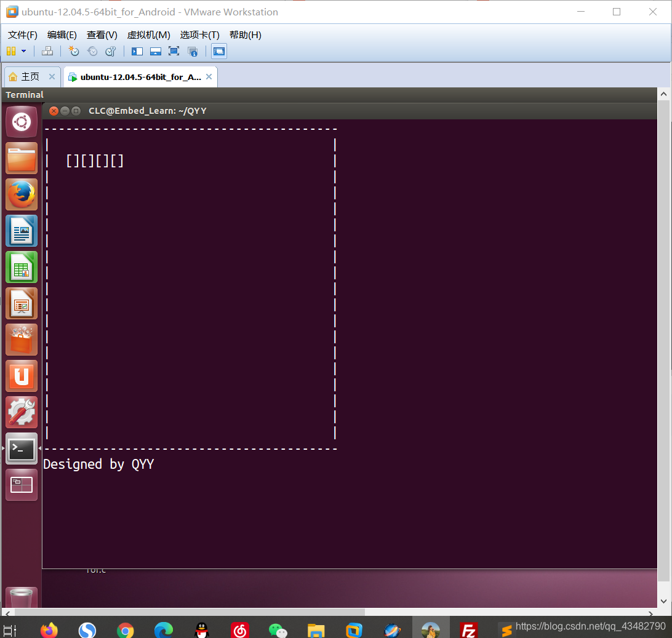Open Google Chrome from the taskbar

click(125, 631)
